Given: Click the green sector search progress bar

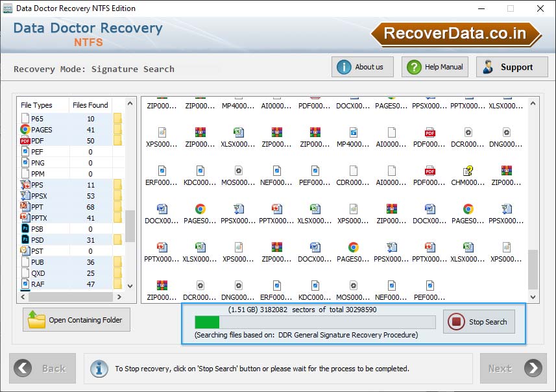Looking at the screenshot, I should 315,322.
